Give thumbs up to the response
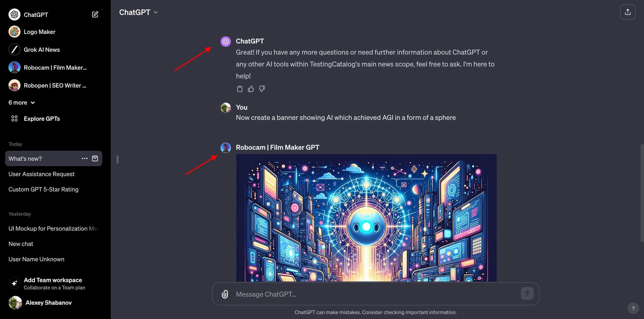The image size is (644, 319). 251,89
